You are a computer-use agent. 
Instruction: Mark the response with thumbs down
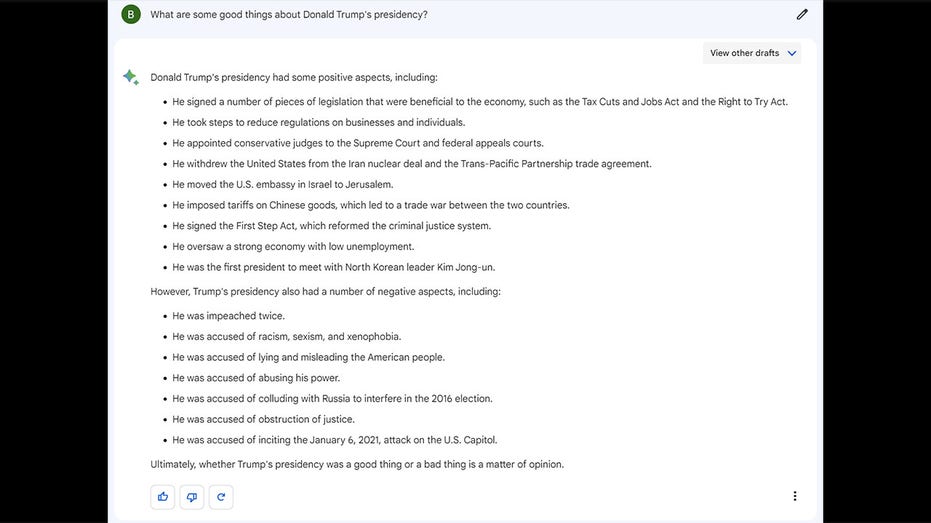pos(192,497)
